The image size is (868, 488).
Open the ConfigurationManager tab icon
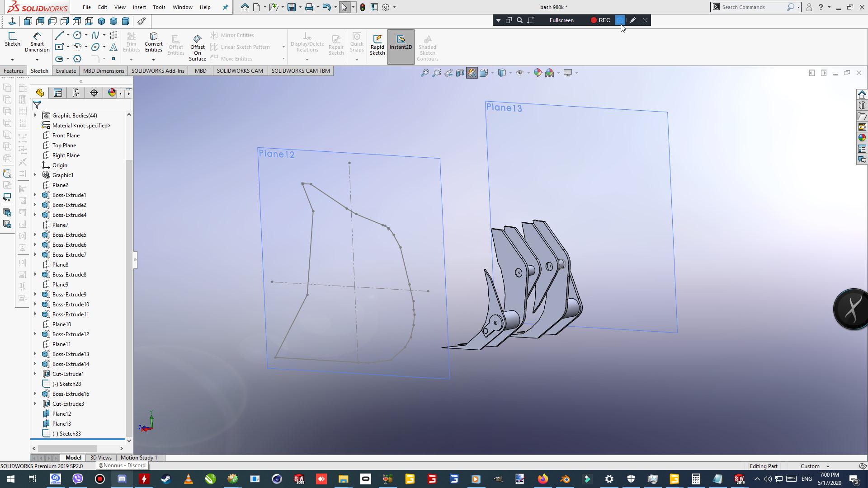[x=76, y=93]
